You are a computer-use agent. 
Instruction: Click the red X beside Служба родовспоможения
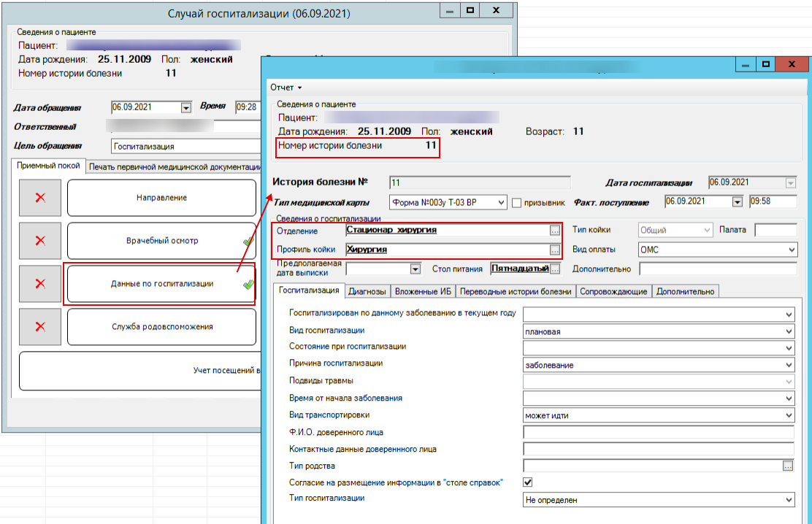40,327
